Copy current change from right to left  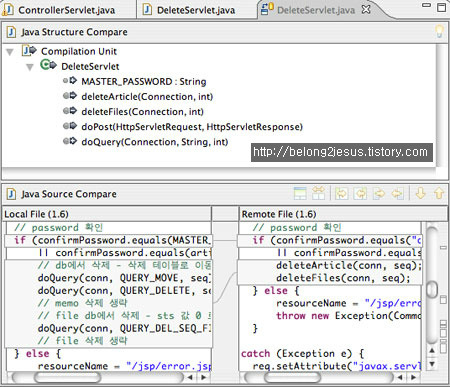(x=398, y=193)
